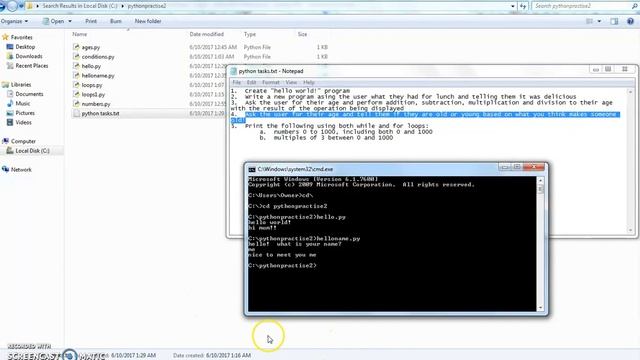Click the Explorer forward navigation button

tap(13, 6)
